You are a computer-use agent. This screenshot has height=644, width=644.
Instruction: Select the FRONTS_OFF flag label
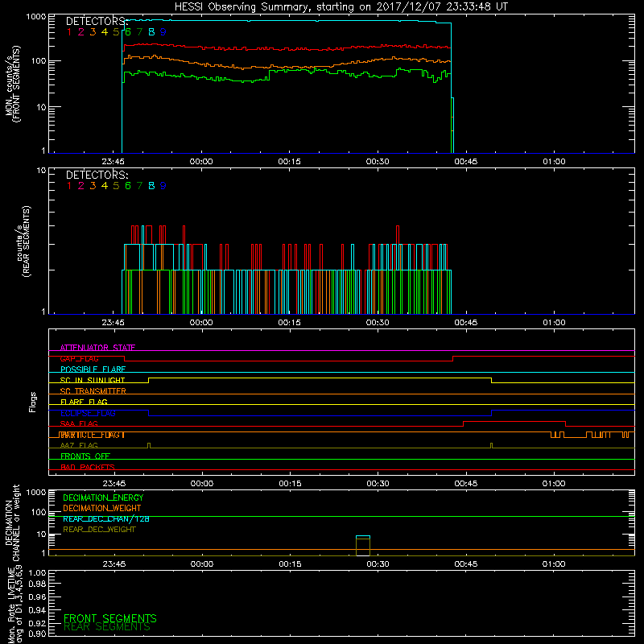[85, 456]
